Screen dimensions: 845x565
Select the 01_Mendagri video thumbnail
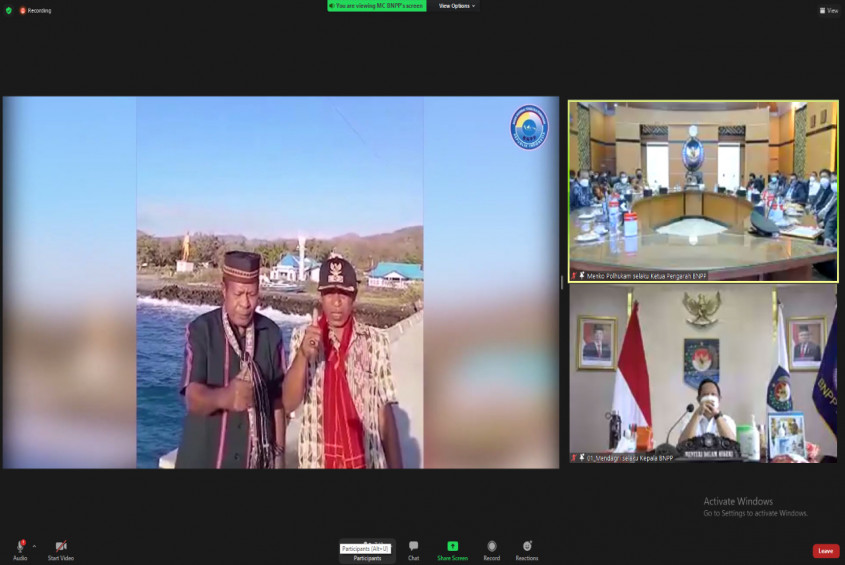point(703,375)
